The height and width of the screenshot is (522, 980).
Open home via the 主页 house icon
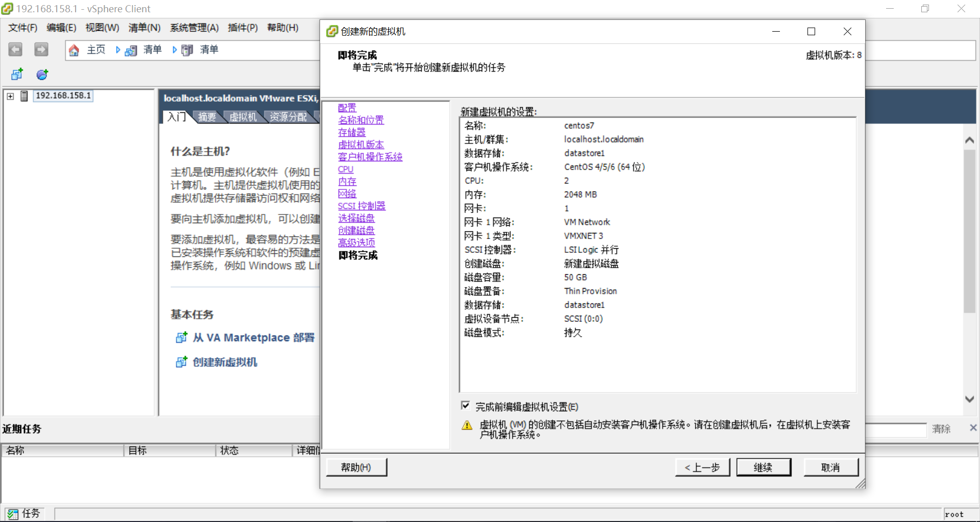click(x=74, y=50)
